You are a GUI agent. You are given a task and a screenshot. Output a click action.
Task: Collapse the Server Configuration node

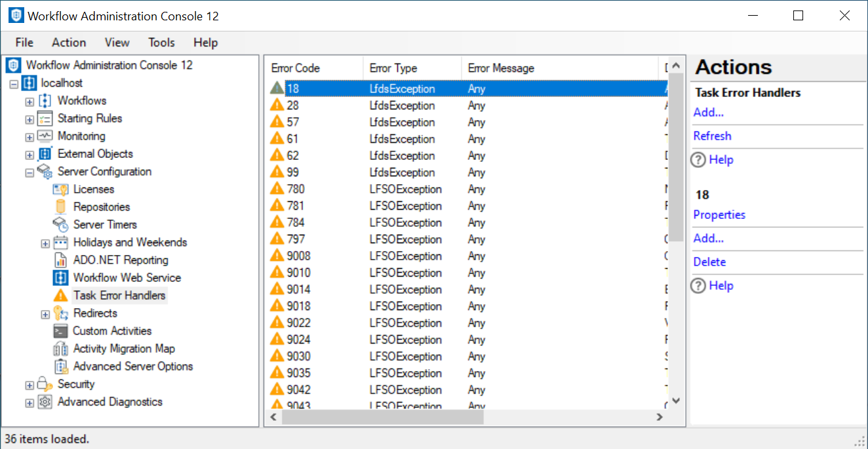[30, 172]
